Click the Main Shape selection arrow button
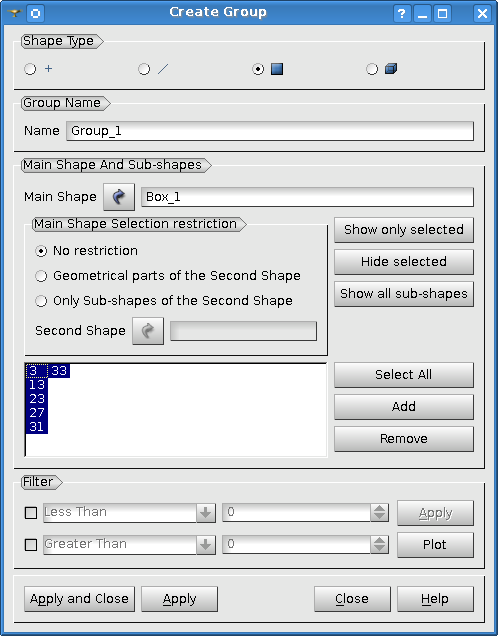The width and height of the screenshot is (498, 636). click(x=119, y=197)
